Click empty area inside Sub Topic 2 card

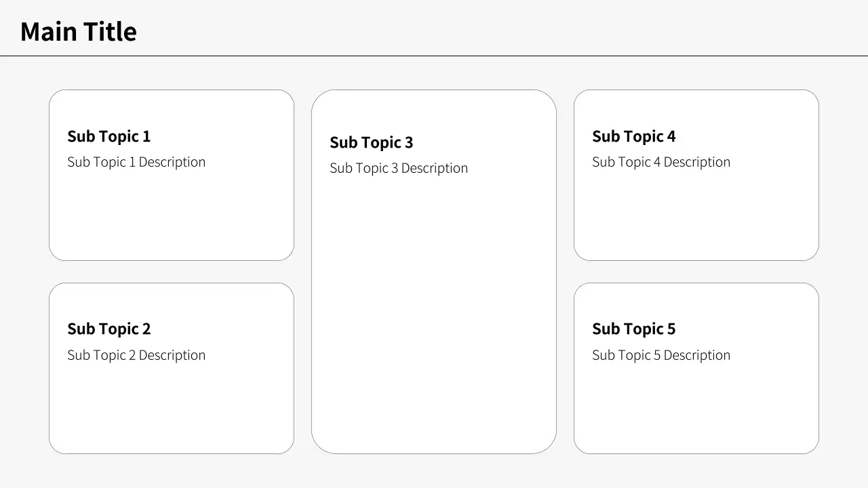coord(171,410)
